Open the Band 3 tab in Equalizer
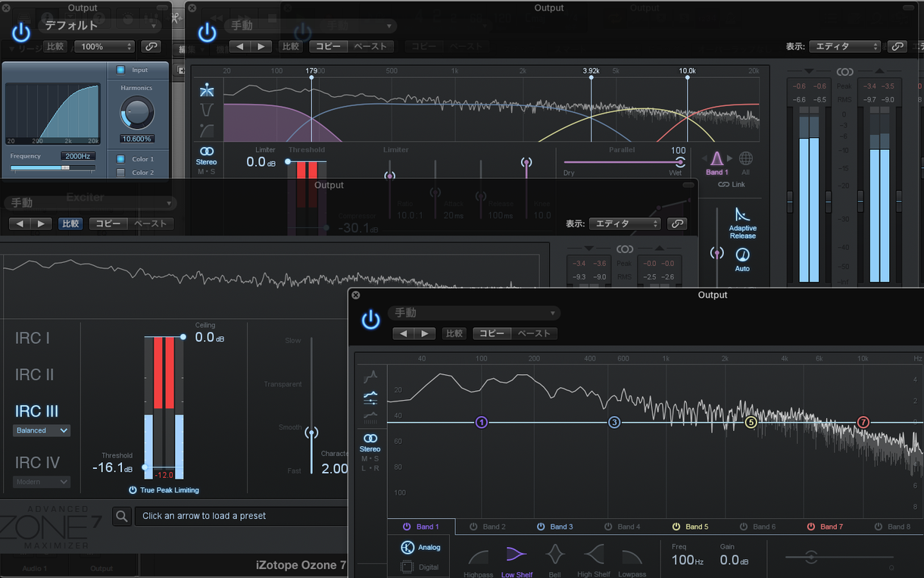This screenshot has width=924, height=578. (x=555, y=526)
